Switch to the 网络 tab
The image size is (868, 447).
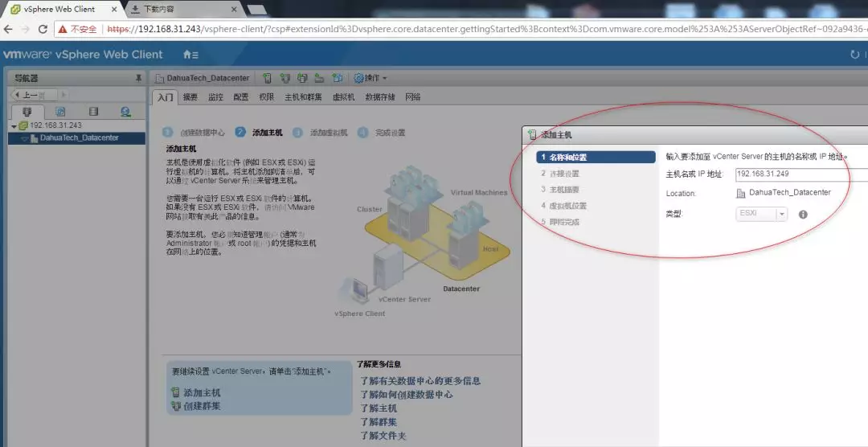click(x=412, y=97)
